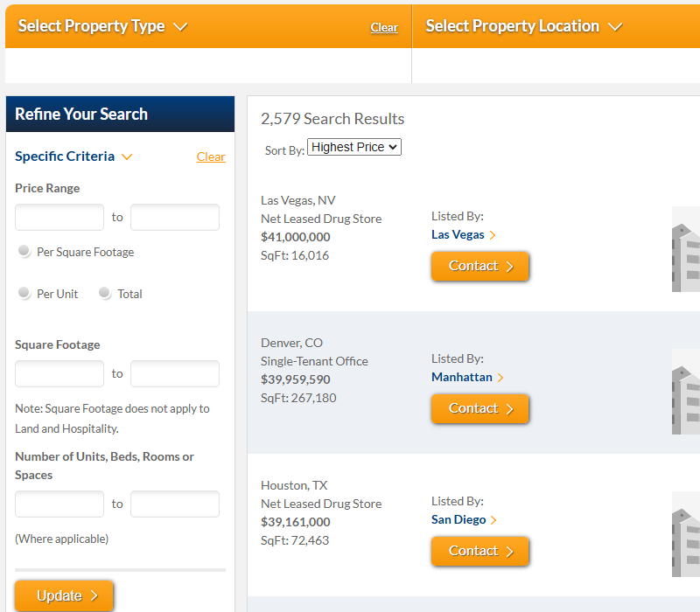Open the Sort By Highest Price dropdown
Viewport: 700px width, 612px height.
click(x=354, y=147)
